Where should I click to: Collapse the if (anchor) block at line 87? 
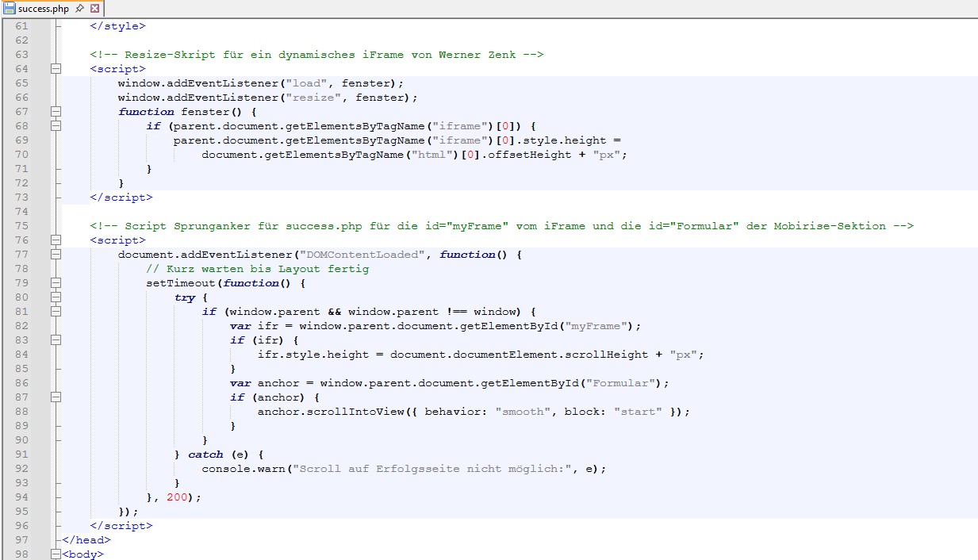[56, 397]
